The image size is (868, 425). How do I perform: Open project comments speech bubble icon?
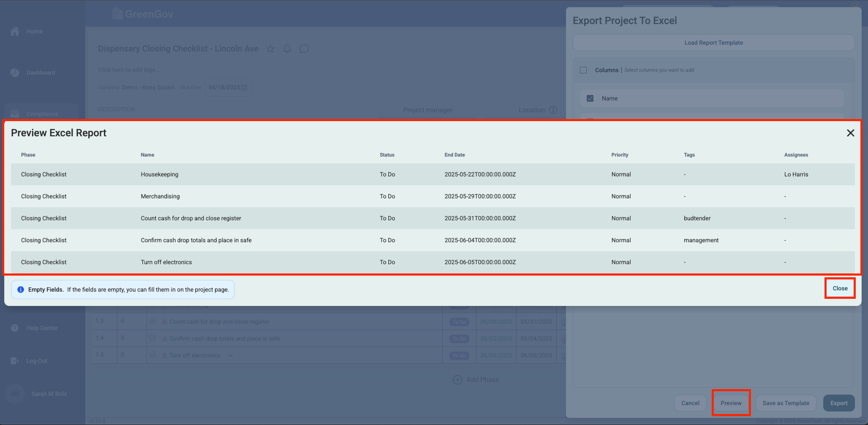tap(304, 49)
